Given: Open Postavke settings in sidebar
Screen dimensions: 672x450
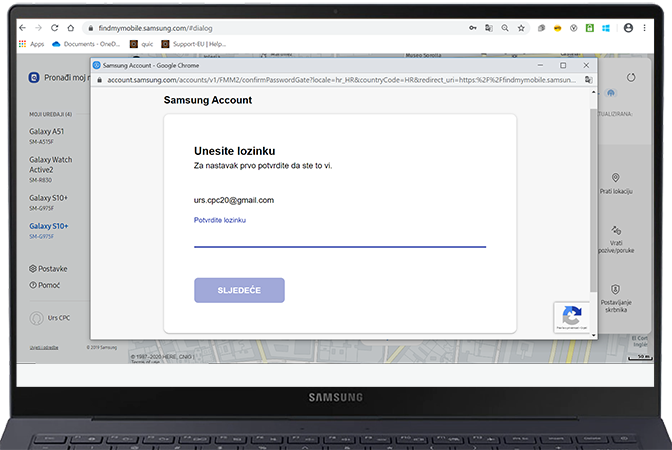Looking at the screenshot, I should tap(48, 269).
